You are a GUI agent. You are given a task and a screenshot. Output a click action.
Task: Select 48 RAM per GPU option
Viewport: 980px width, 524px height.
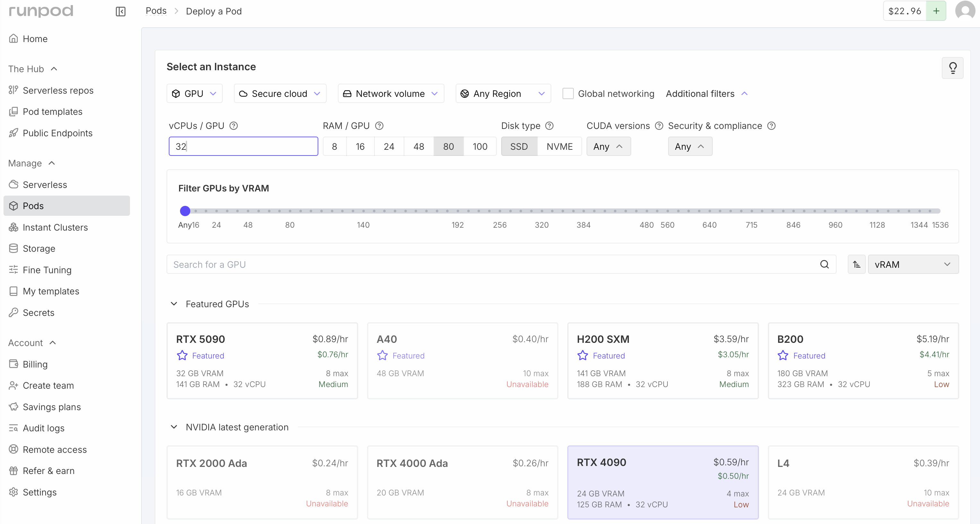coord(418,147)
